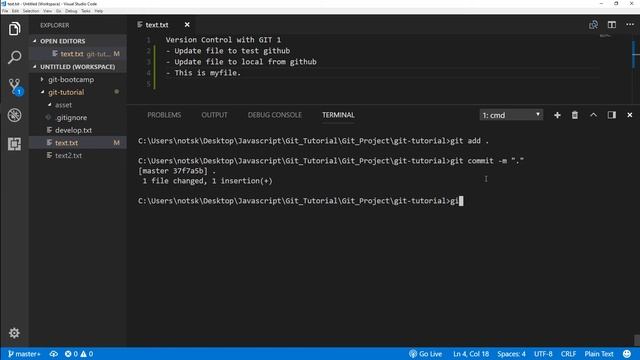The height and width of the screenshot is (360, 640).
Task: Select the 1: cmd terminal dropdown
Action: [511, 115]
